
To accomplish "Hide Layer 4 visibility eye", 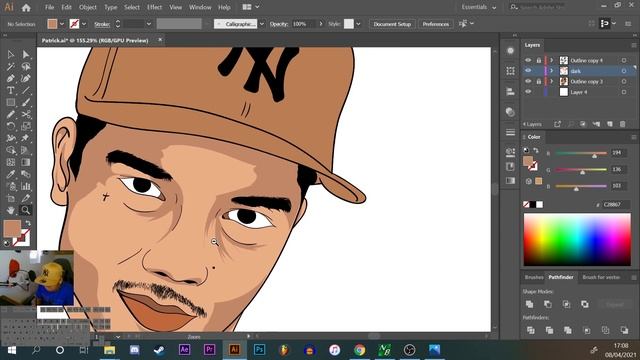I will click(528, 92).
